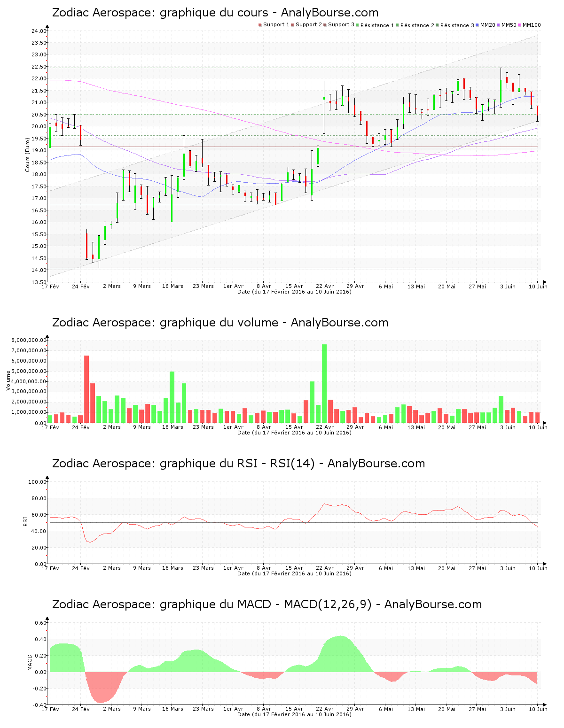Select the 'Résistance 3' legend label
564x728 pixels.
[x=457, y=25]
